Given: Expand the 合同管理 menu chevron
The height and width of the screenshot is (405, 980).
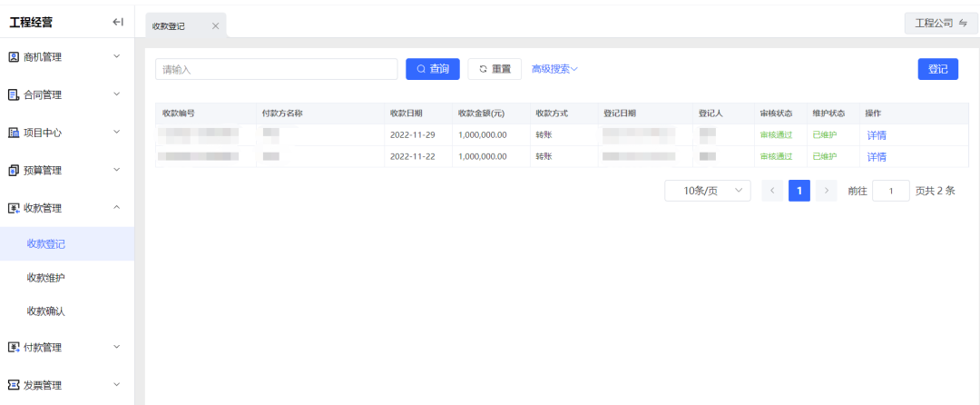Looking at the screenshot, I should click(116, 94).
